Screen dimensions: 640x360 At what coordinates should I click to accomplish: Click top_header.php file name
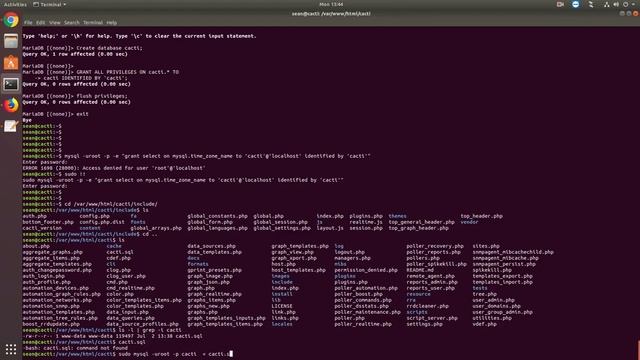482,216
